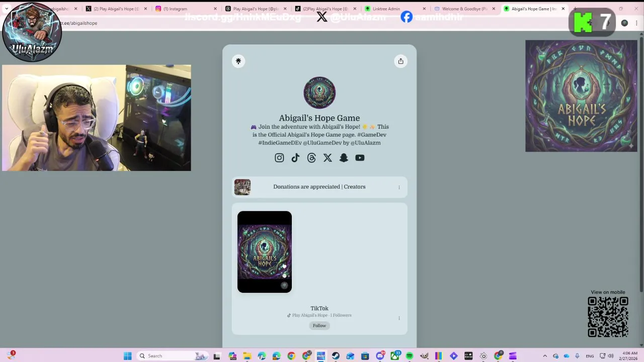Screen dimensions: 644x362
Task: Open the Donations are appreciated link
Action: coord(319,187)
